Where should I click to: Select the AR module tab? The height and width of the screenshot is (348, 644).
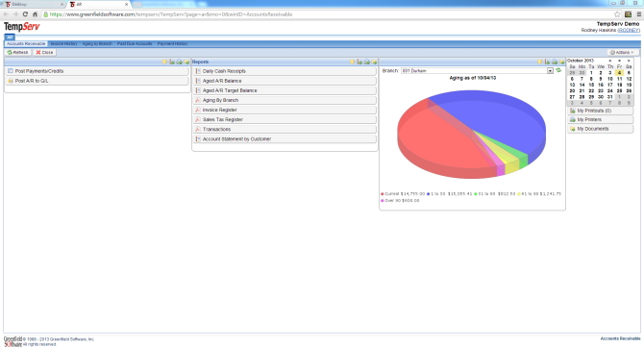point(10,37)
